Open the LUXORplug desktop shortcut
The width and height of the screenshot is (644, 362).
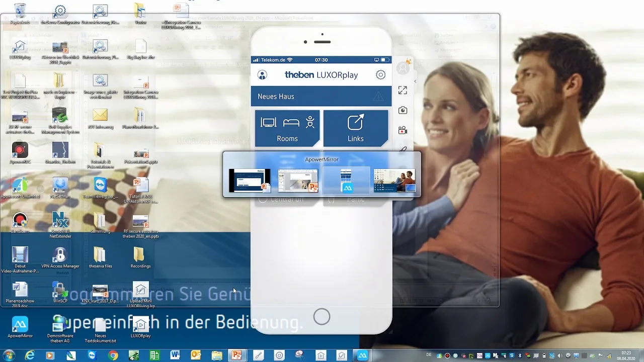point(20,50)
